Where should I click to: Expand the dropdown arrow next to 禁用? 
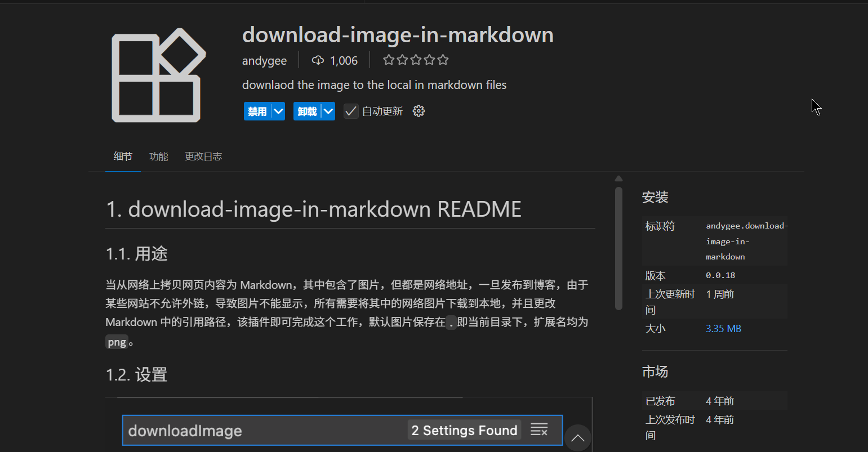278,111
